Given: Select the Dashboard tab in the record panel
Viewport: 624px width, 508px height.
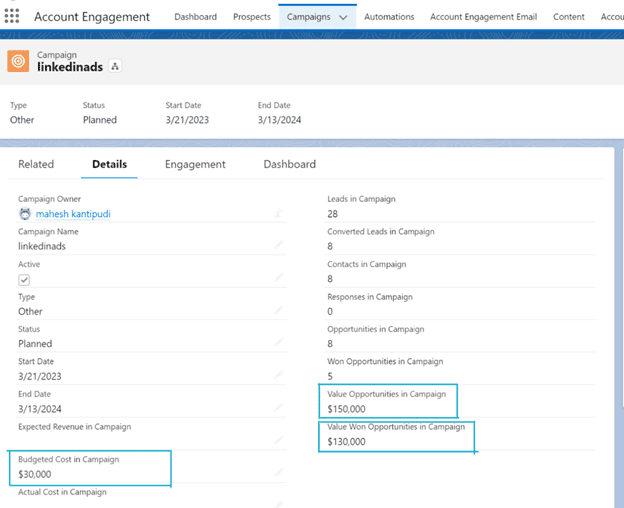Looking at the screenshot, I should 289,164.
